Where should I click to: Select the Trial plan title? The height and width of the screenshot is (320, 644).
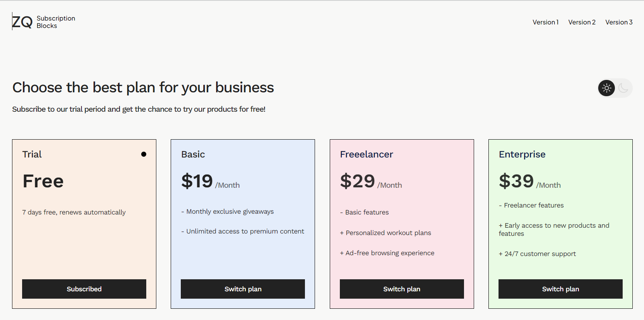click(32, 154)
